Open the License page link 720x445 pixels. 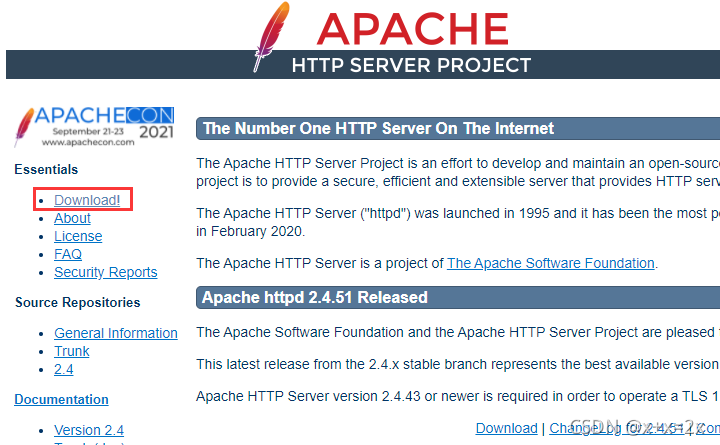pyautogui.click(x=78, y=236)
